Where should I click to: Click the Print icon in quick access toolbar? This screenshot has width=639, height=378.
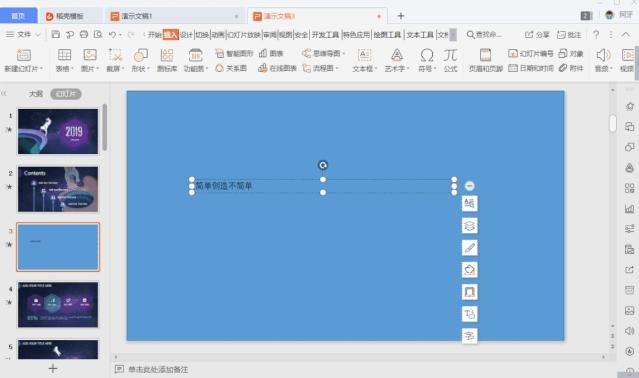tap(84, 35)
